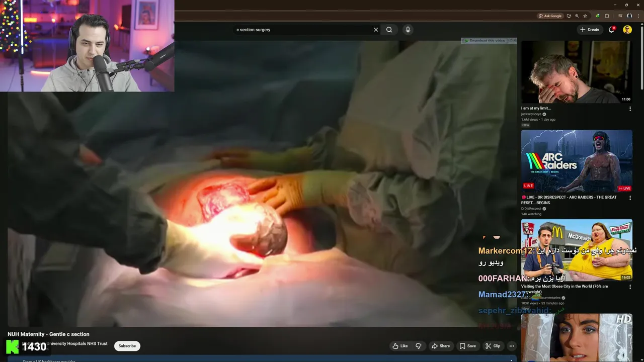This screenshot has height=362, width=644.
Task: Click the Ask Google lens button
Action: pos(550,16)
